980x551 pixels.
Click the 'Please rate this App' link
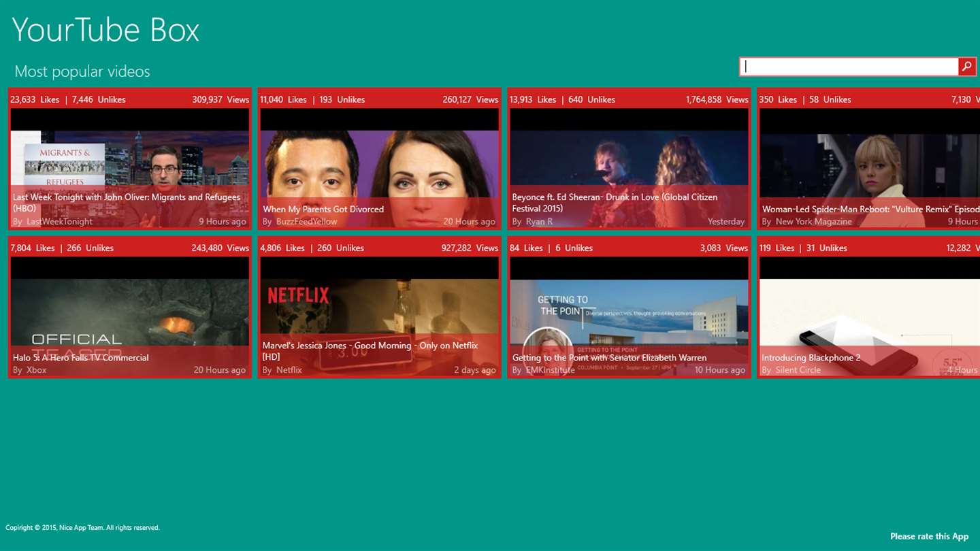coord(929,537)
